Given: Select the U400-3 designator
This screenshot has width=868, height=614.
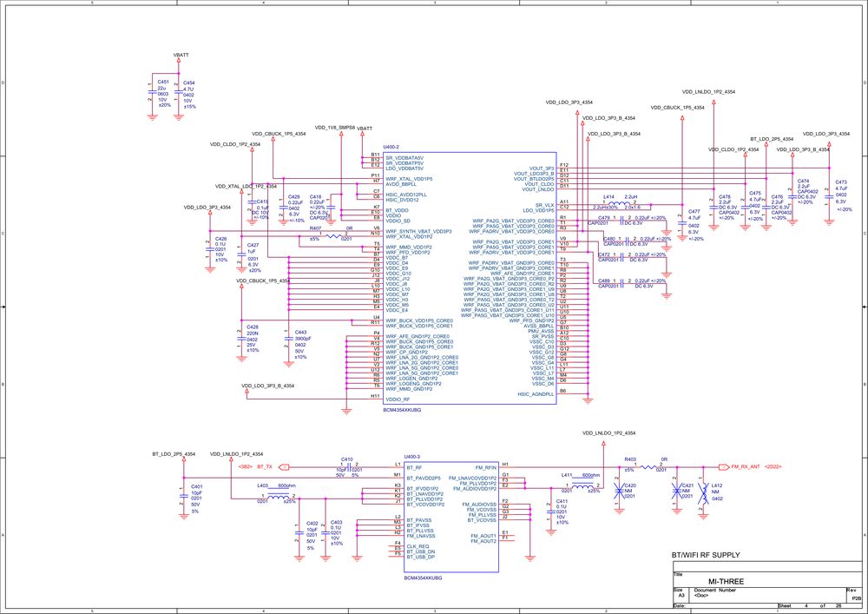Looking at the screenshot, I should coord(412,457).
